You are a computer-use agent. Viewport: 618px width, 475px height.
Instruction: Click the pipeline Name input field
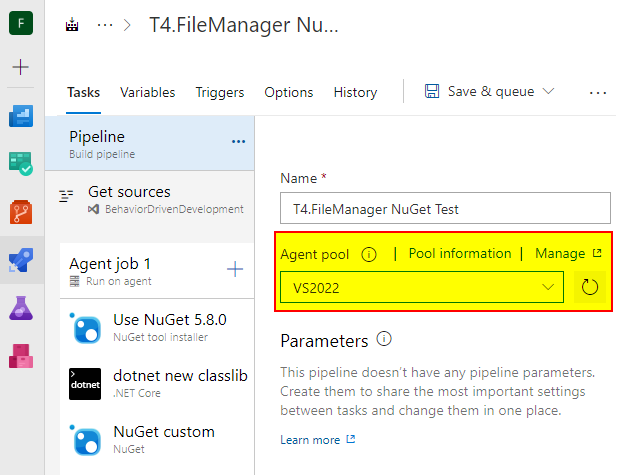(x=445, y=208)
